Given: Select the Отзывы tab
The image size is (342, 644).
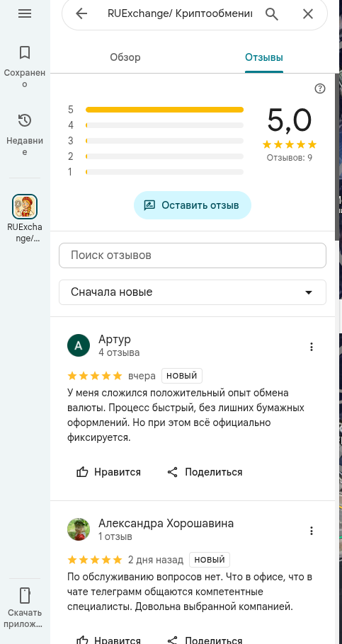Looking at the screenshot, I should click(264, 57).
